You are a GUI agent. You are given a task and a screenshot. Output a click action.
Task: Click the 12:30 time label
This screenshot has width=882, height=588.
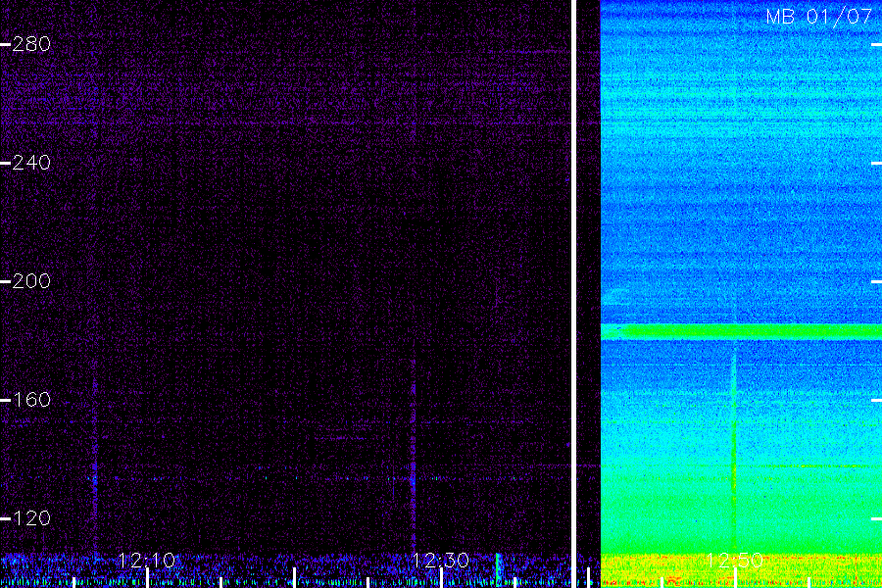[x=441, y=560]
